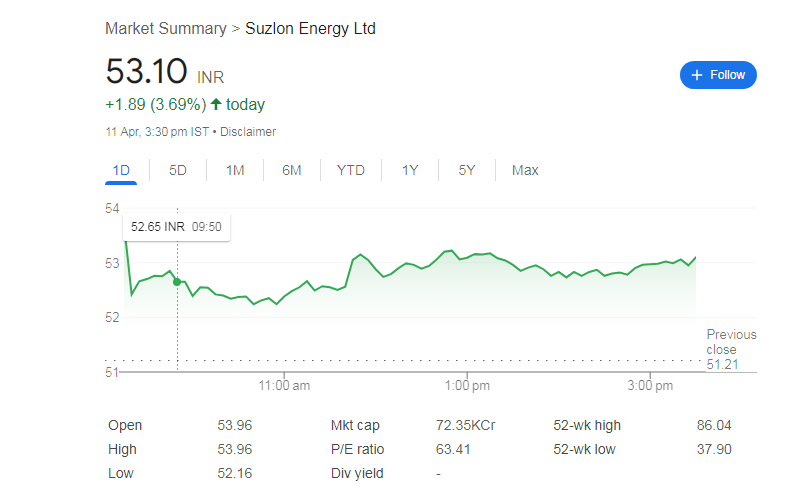Click the Suzlon Energy Ltd title
The width and height of the screenshot is (812, 503).
point(310,29)
